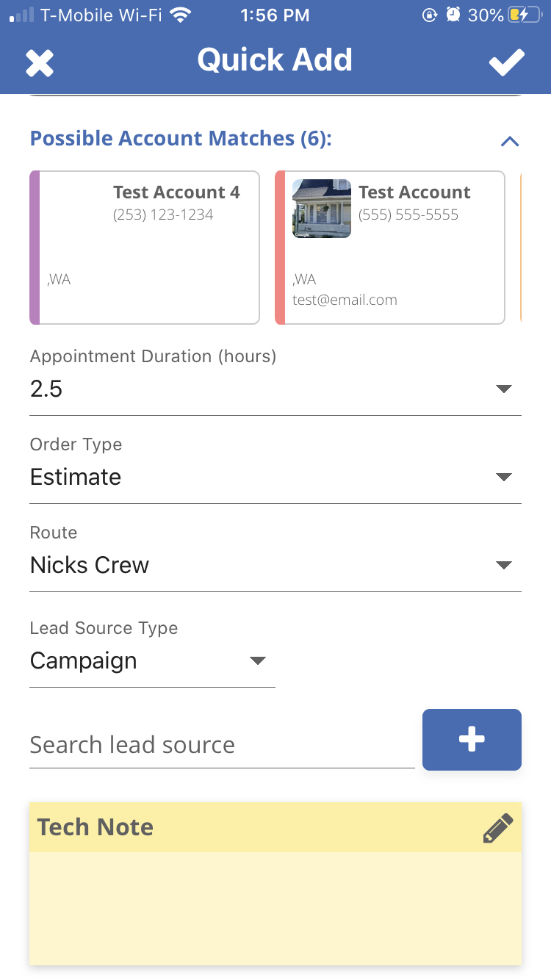Tap the Search lead source field
Screen dimensions: 551x980
tap(220, 745)
